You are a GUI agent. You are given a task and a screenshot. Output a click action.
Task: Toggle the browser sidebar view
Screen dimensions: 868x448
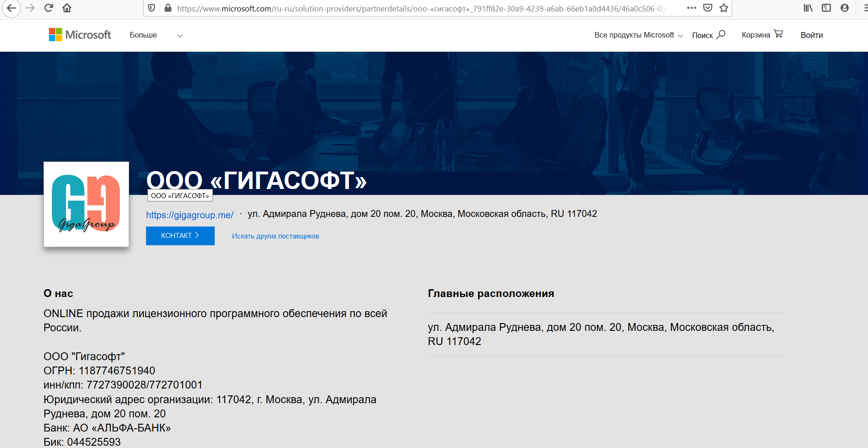pyautogui.click(x=826, y=8)
